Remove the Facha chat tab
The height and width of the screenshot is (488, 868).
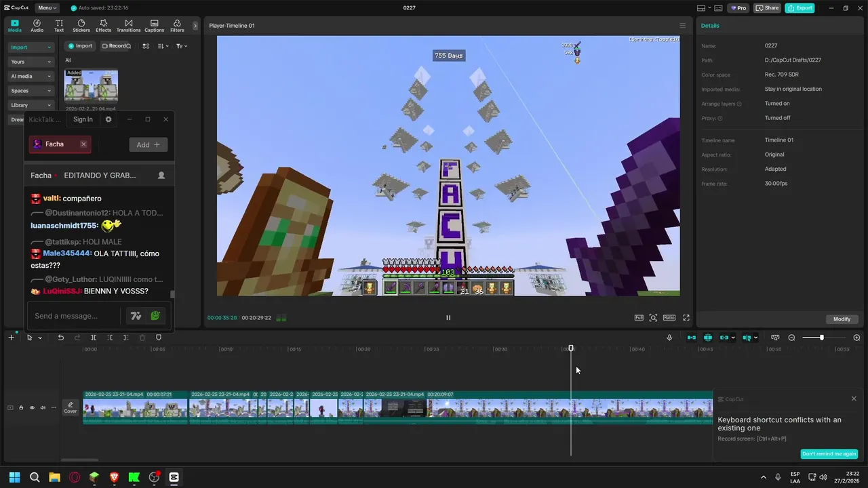83,144
